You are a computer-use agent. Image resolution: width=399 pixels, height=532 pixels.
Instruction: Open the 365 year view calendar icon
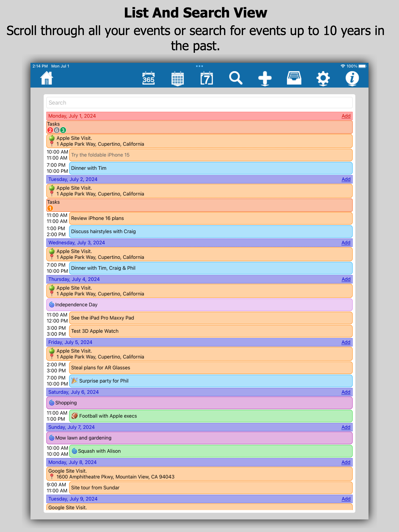(148, 78)
